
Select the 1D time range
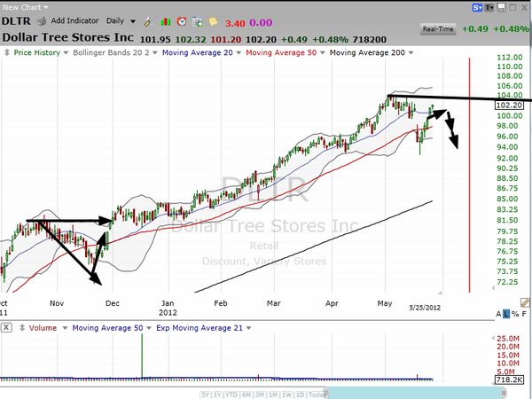click(x=300, y=395)
